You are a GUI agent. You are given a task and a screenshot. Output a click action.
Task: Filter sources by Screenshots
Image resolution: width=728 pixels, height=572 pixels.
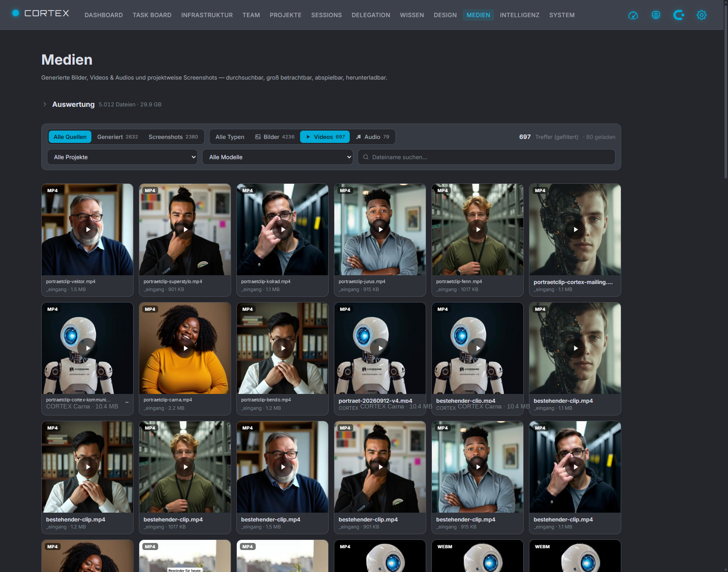(x=173, y=137)
